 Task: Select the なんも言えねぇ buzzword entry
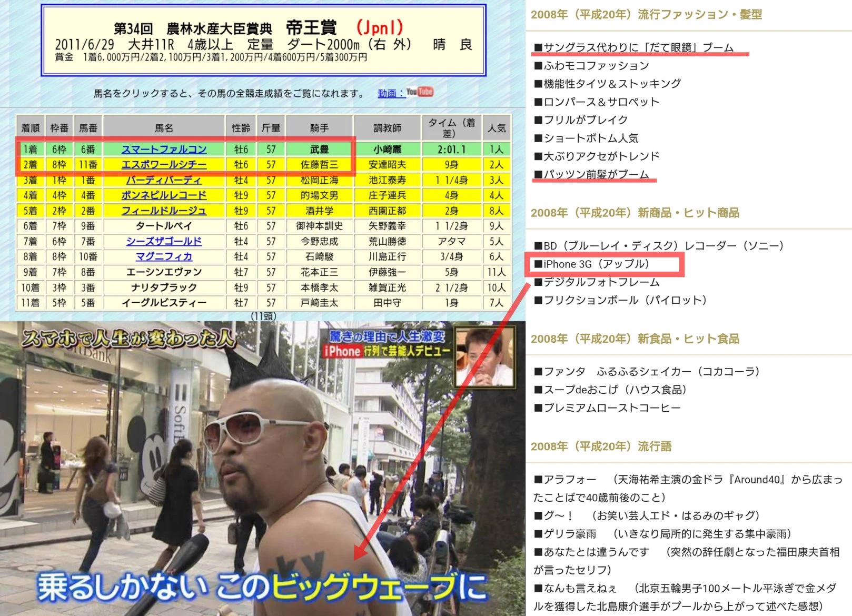(x=685, y=597)
